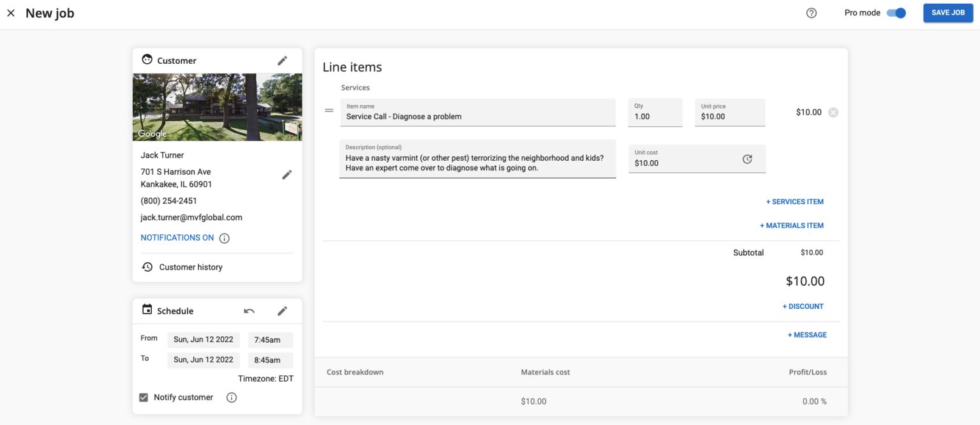Remove the Service Call line item
The width and height of the screenshot is (980, 425).
833,112
